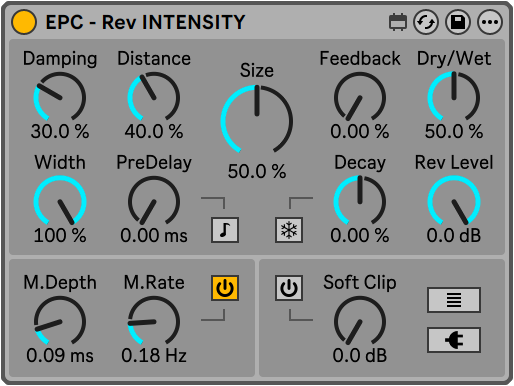514x386 pixels.
Task: Click the Width knob
Action: click(60, 201)
